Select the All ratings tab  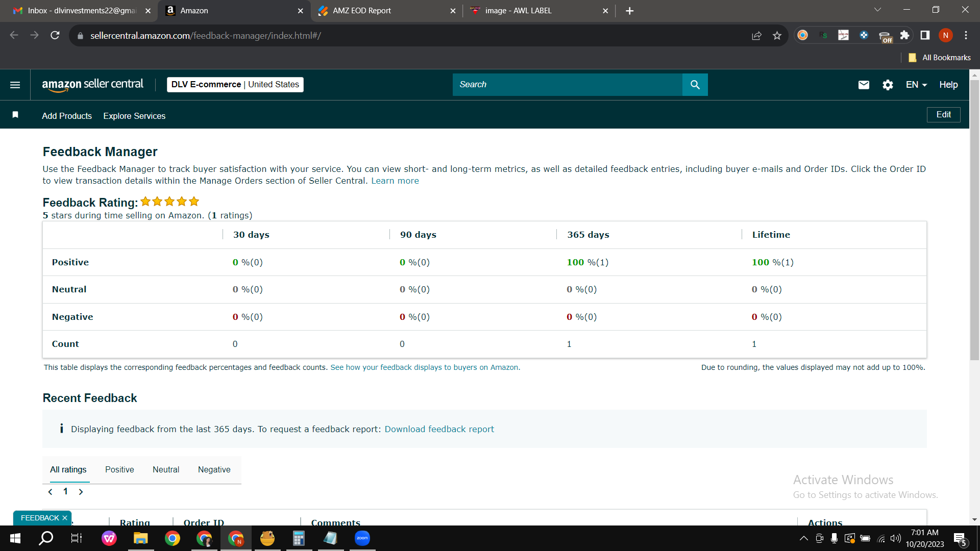tap(68, 469)
